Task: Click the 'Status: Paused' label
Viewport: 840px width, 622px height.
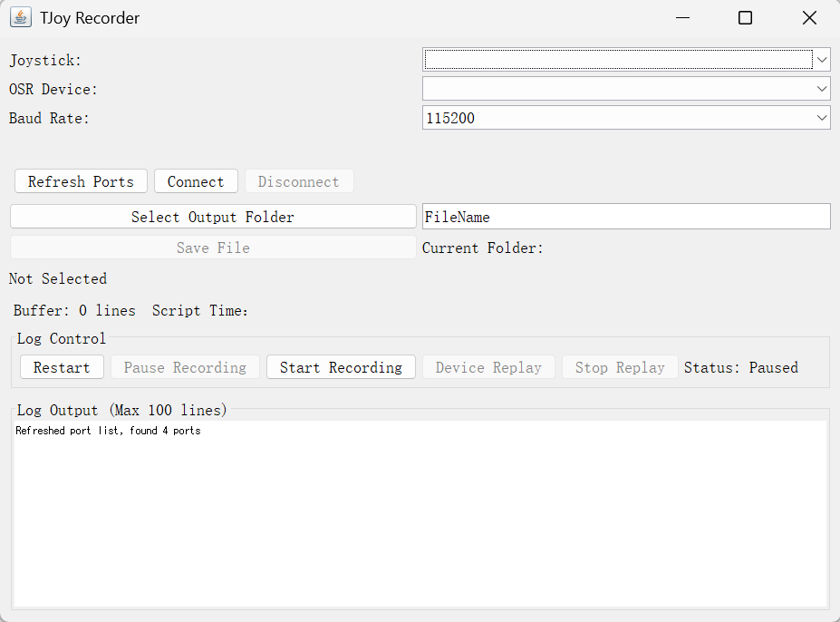Action: [x=740, y=367]
